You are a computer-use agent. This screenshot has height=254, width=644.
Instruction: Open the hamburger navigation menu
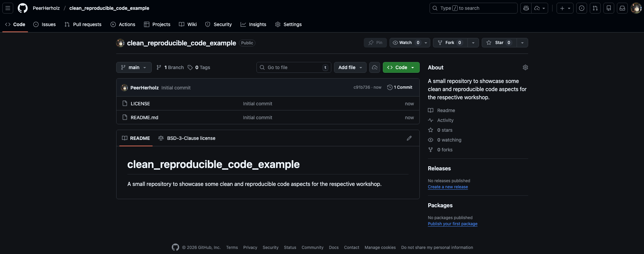click(8, 8)
